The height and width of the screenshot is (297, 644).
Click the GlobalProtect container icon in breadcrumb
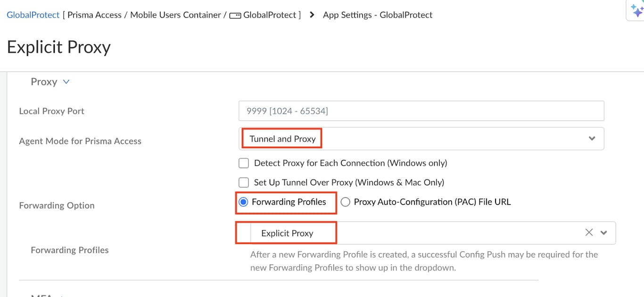pos(235,15)
